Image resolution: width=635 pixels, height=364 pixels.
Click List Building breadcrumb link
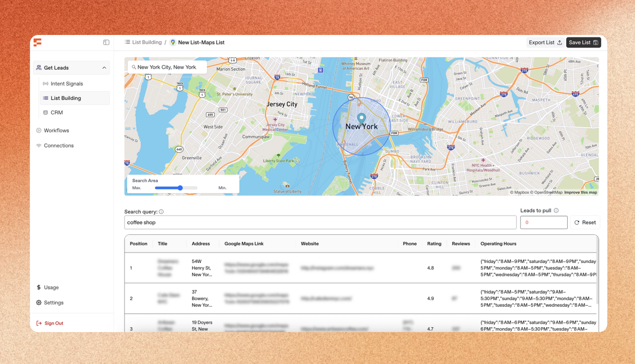click(146, 43)
